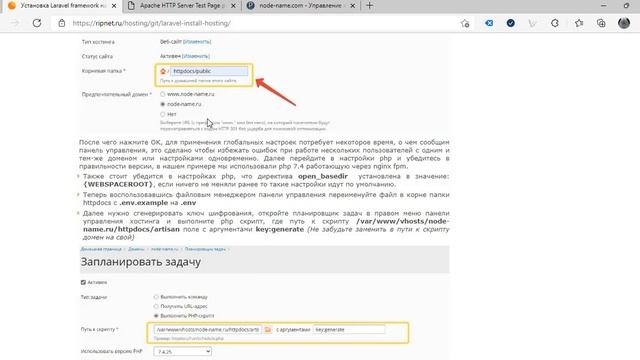Click the home icon in root folder field
Image resolution: width=640 pixels, height=360 pixels.
tap(163, 71)
